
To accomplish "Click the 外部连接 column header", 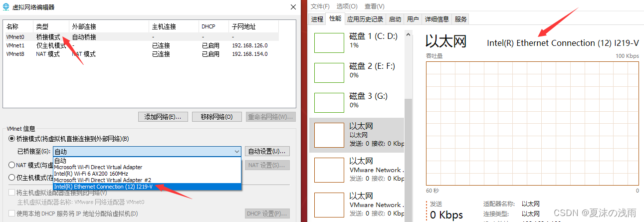I will [x=109, y=26].
